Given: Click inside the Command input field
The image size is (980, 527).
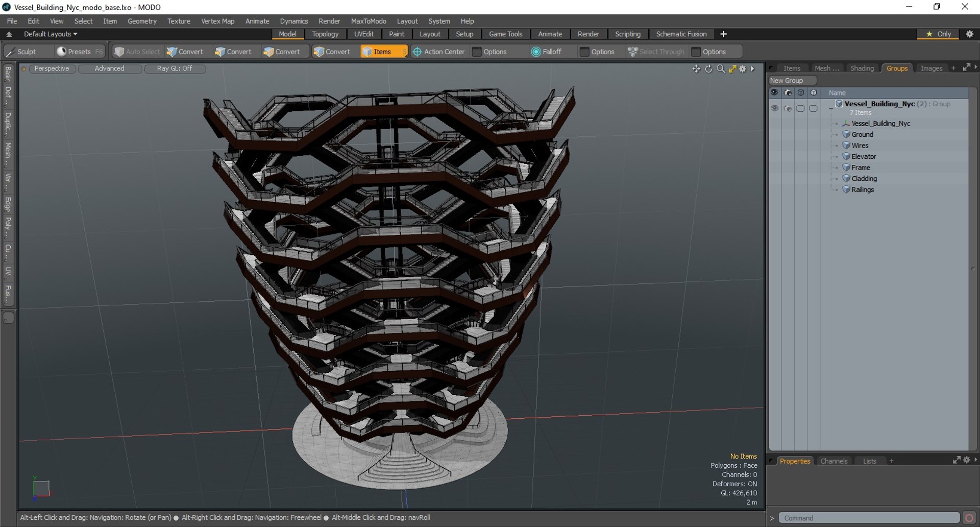Looking at the screenshot, I should (869, 518).
